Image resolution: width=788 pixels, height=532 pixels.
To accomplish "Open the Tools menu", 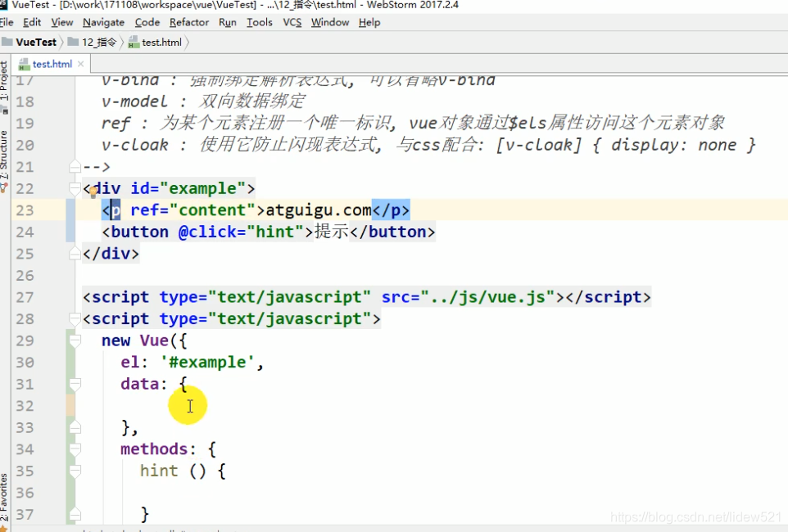I will 260,22.
